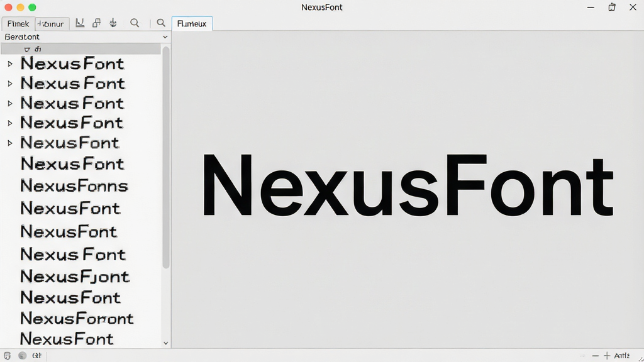Click the download-to-tray toolbar icon
The height and width of the screenshot is (362, 644).
tap(113, 23)
